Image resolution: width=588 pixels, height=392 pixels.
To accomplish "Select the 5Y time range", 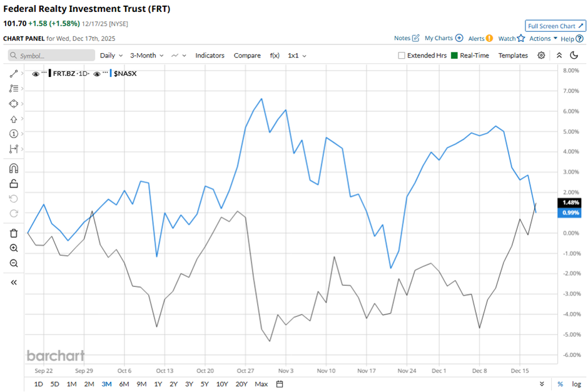I will pyautogui.click(x=205, y=384).
